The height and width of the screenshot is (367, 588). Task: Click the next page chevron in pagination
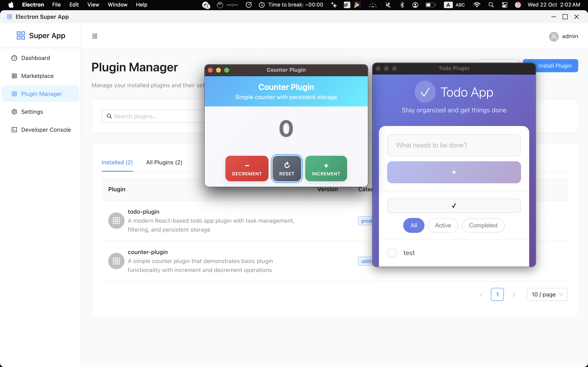[514, 294]
